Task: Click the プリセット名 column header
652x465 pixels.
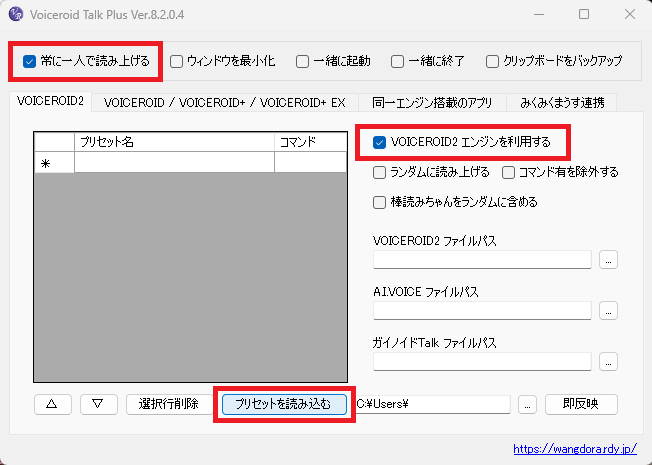Action: (x=174, y=142)
